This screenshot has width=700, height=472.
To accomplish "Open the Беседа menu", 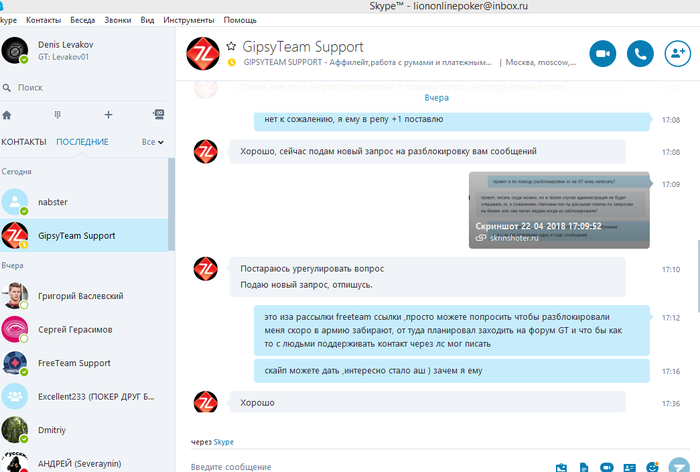I will pyautogui.click(x=83, y=20).
